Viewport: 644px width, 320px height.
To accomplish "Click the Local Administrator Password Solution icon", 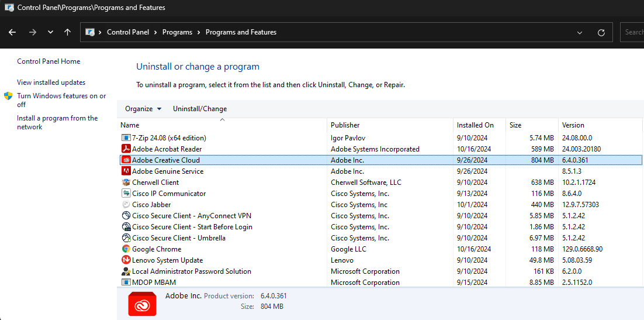I will click(x=126, y=271).
